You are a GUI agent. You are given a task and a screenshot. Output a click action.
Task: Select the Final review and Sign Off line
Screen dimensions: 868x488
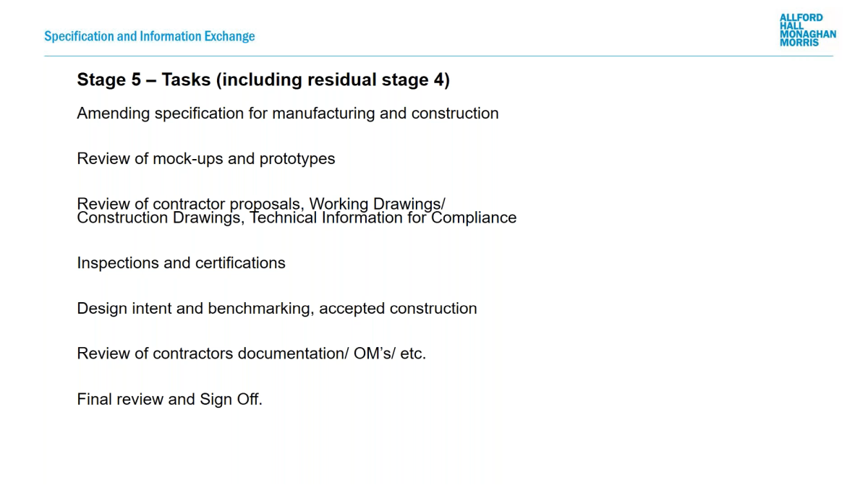tap(170, 399)
